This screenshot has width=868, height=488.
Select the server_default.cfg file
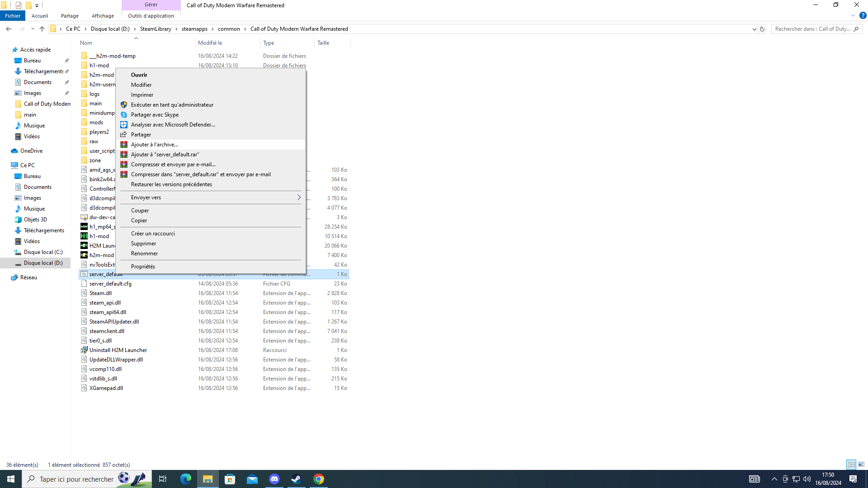(x=214, y=284)
